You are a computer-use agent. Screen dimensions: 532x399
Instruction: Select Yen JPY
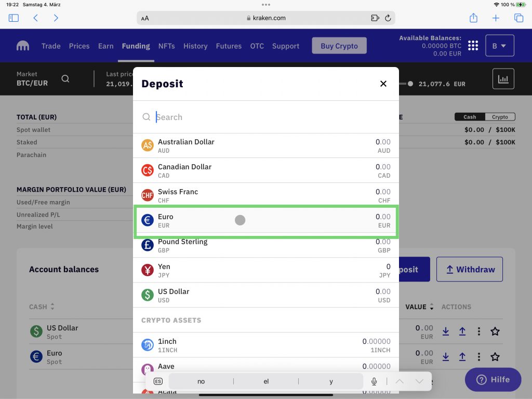(x=266, y=270)
